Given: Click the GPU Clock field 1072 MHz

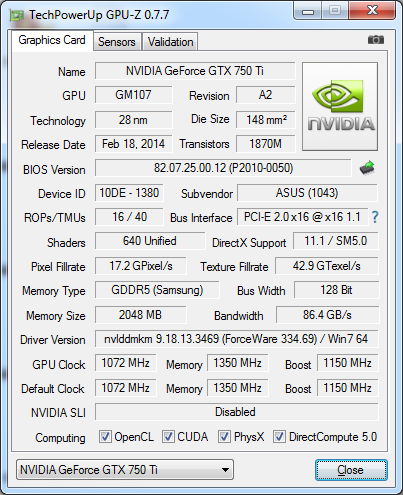Looking at the screenshot, I should pos(126,363).
